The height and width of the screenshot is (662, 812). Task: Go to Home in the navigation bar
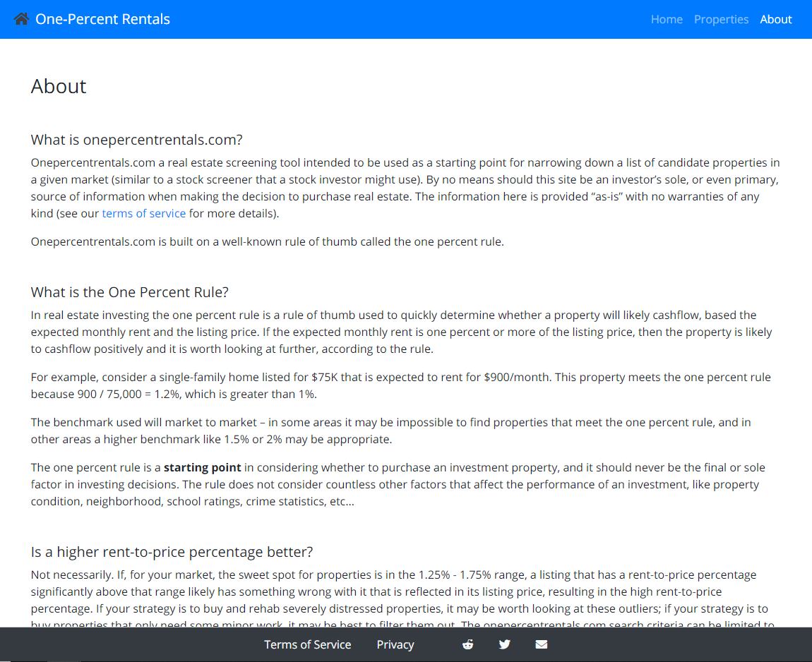(x=667, y=19)
